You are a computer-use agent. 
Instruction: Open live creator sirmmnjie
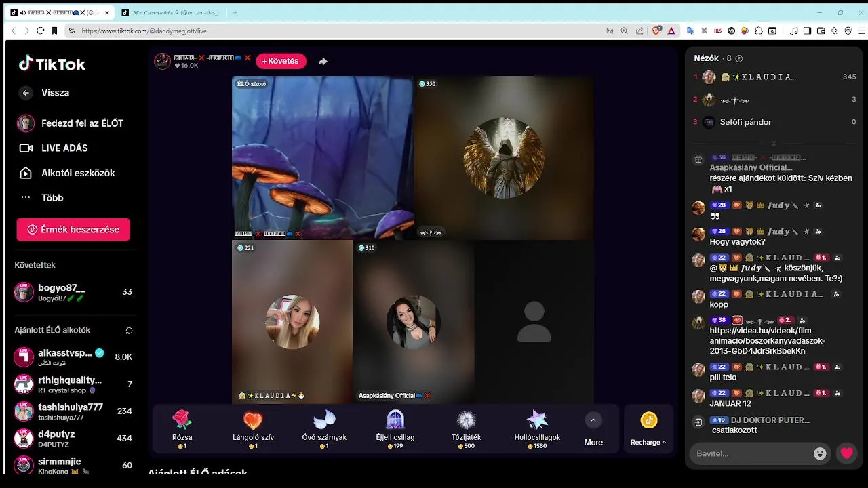[73, 466]
